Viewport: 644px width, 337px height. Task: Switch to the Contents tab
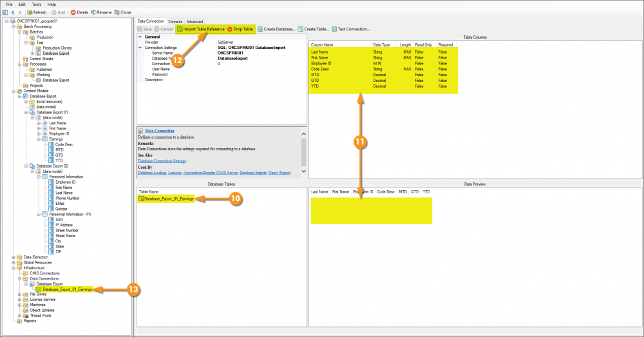175,22
